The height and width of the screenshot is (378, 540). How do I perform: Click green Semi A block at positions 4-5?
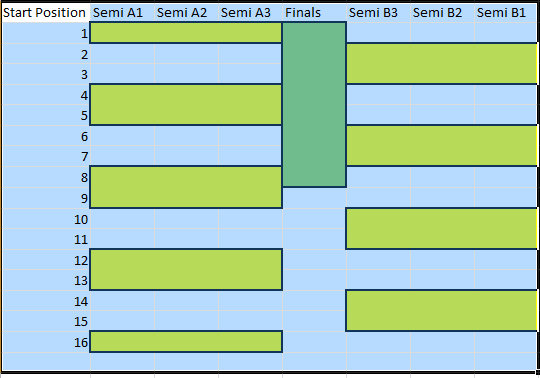186,104
